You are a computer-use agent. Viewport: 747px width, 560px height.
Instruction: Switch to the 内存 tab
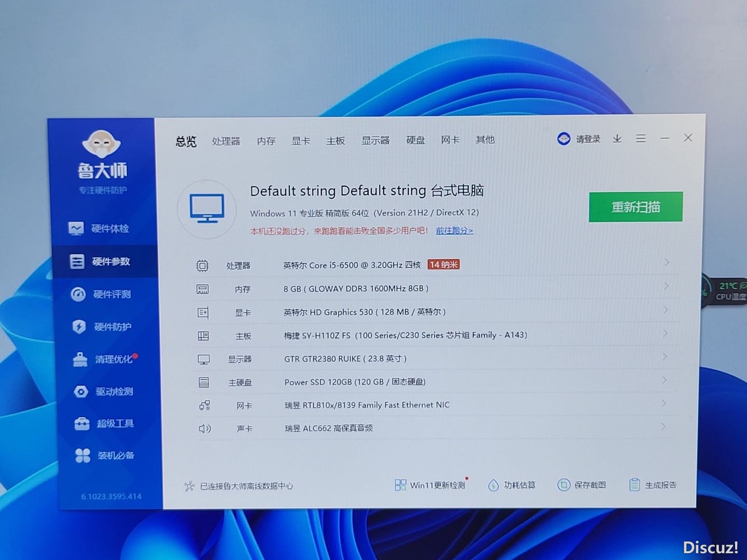point(266,141)
